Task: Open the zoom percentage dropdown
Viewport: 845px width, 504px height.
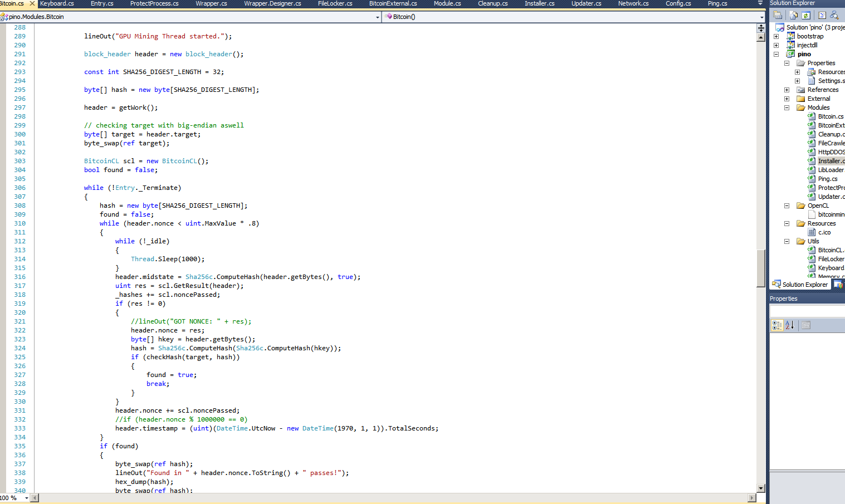Action: tap(26, 498)
